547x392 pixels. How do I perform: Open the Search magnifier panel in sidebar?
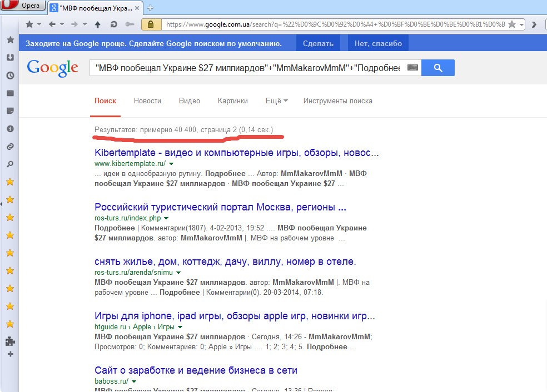[9, 164]
